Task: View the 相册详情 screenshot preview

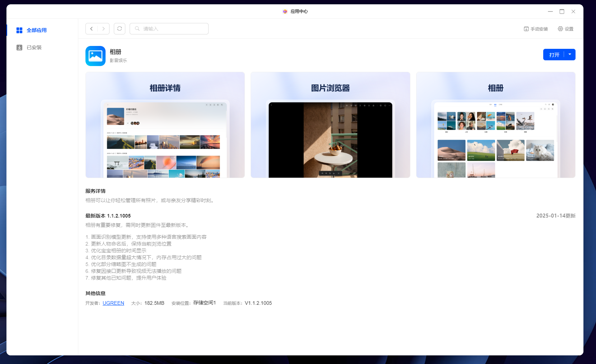Action: (165, 125)
